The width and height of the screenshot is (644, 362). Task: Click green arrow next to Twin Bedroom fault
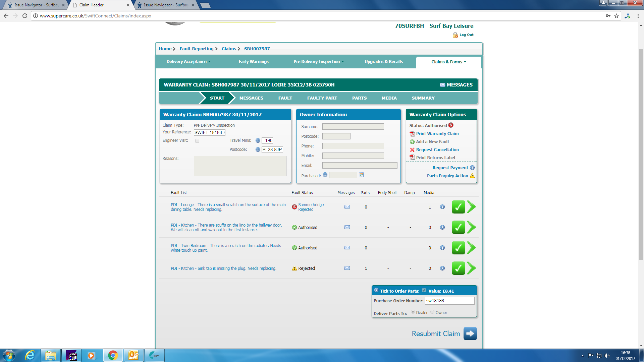[472, 248]
